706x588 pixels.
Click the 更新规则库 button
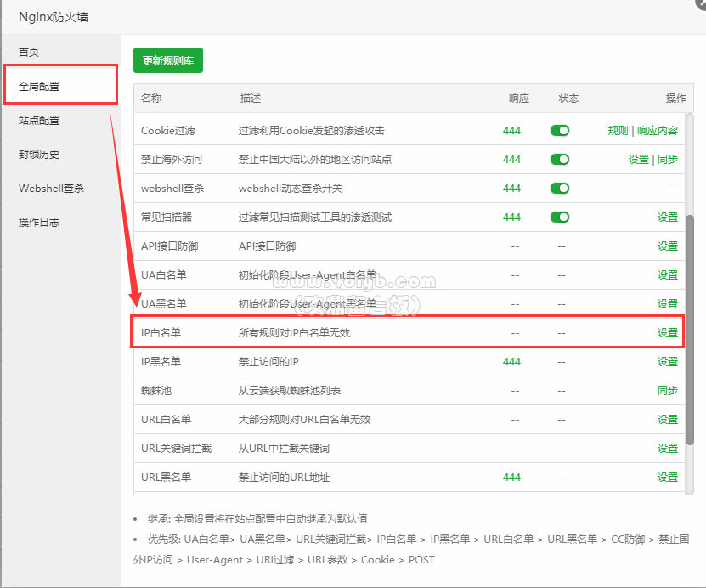(x=168, y=60)
